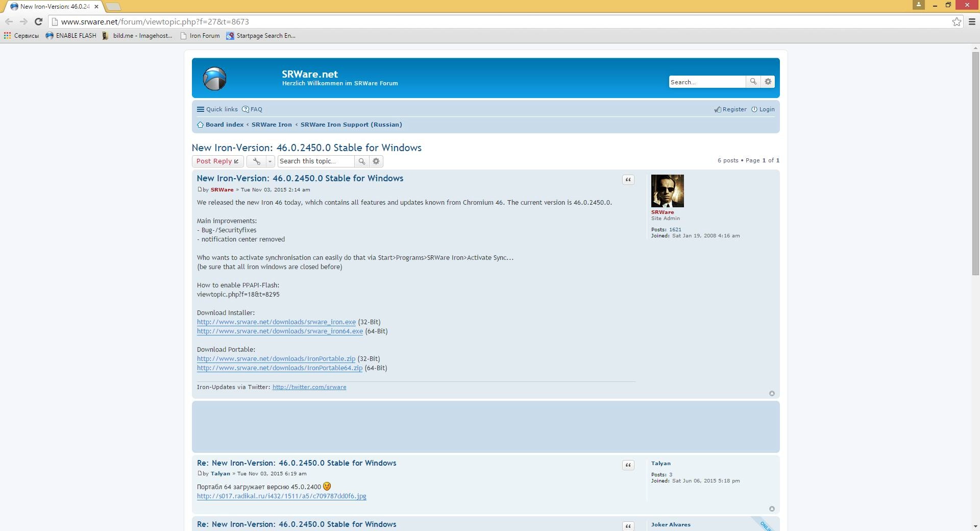Click the browser back arrow

pyautogui.click(x=9, y=21)
